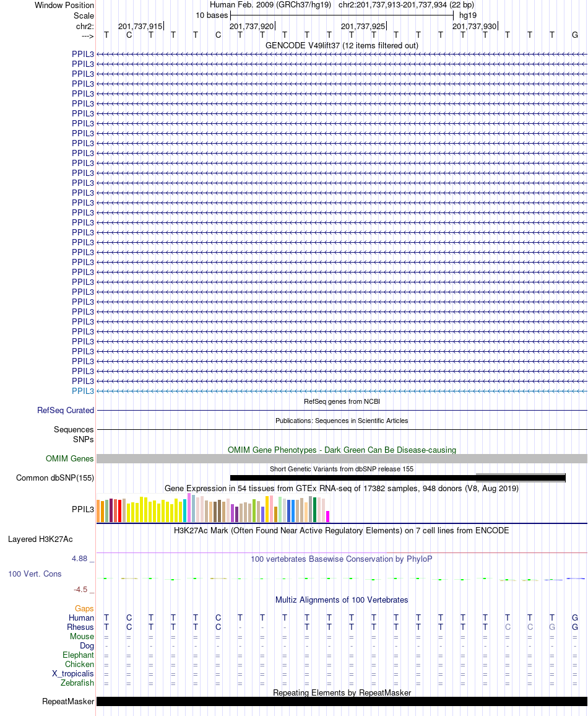This screenshot has height=716, width=588.
Task: Click the PPIL3 label beside the GTEx bar chart
Action: 82,510
